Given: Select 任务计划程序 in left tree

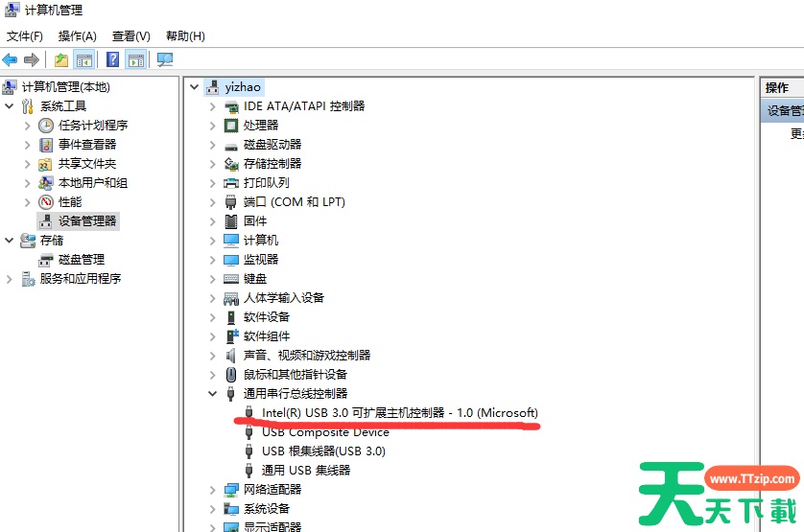Looking at the screenshot, I should (x=93, y=126).
